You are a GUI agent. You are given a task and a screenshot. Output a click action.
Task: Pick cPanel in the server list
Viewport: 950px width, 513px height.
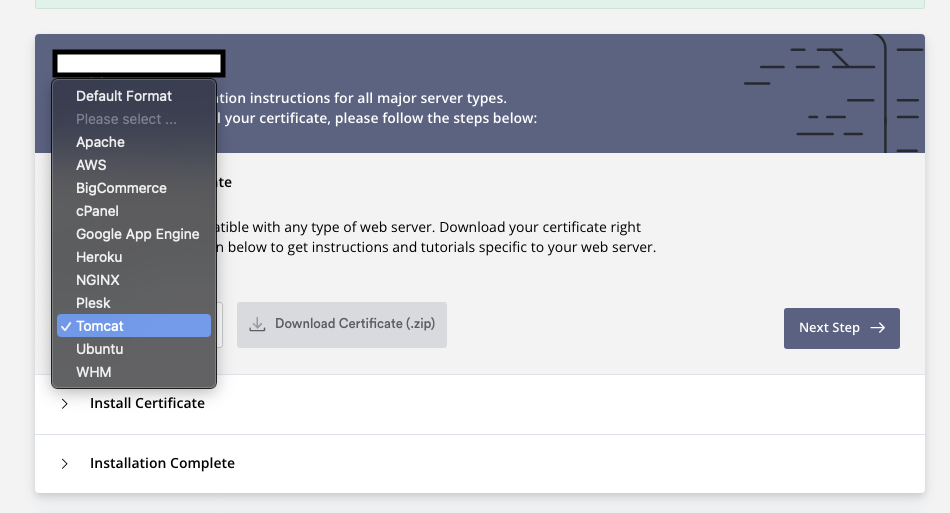point(134,211)
